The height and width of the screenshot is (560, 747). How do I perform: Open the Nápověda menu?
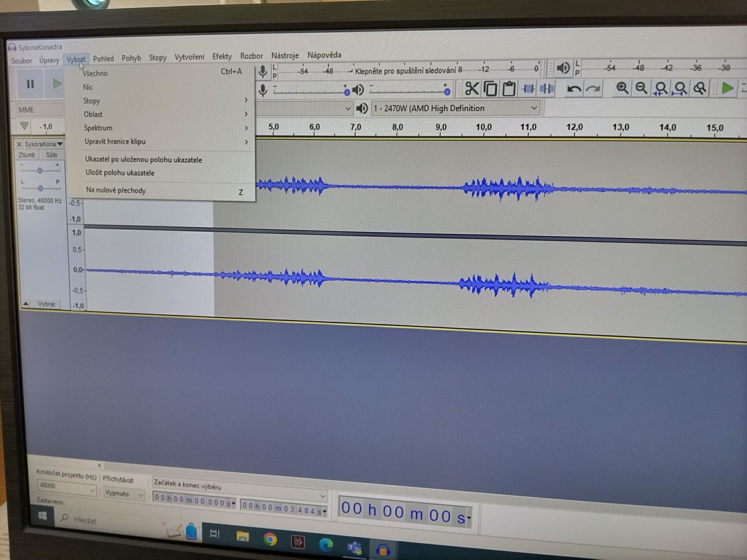coord(324,55)
